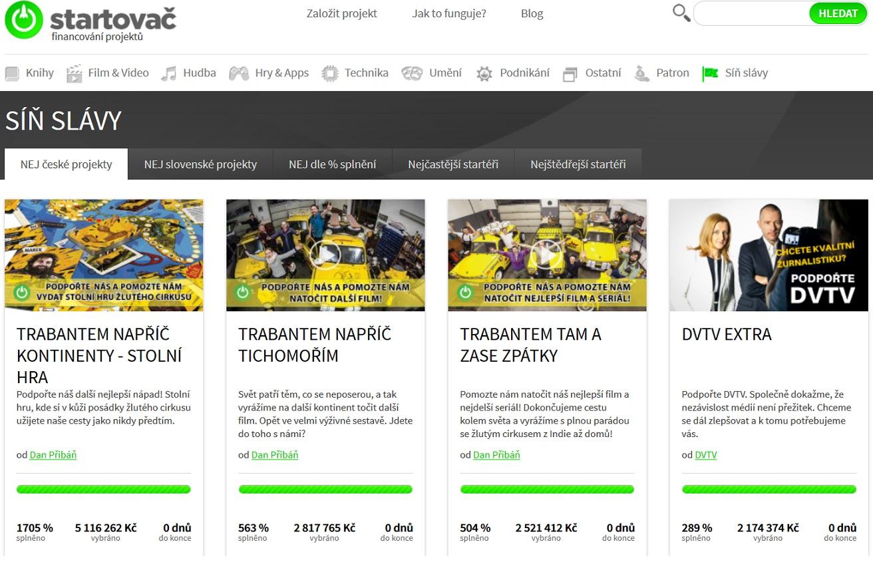Select the NEJ české projekty tab

[67, 164]
